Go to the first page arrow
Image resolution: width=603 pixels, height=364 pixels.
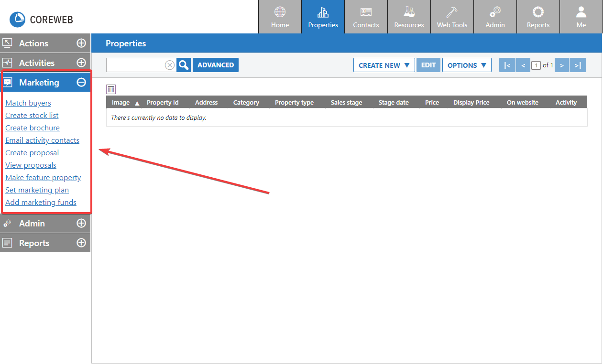tap(507, 65)
